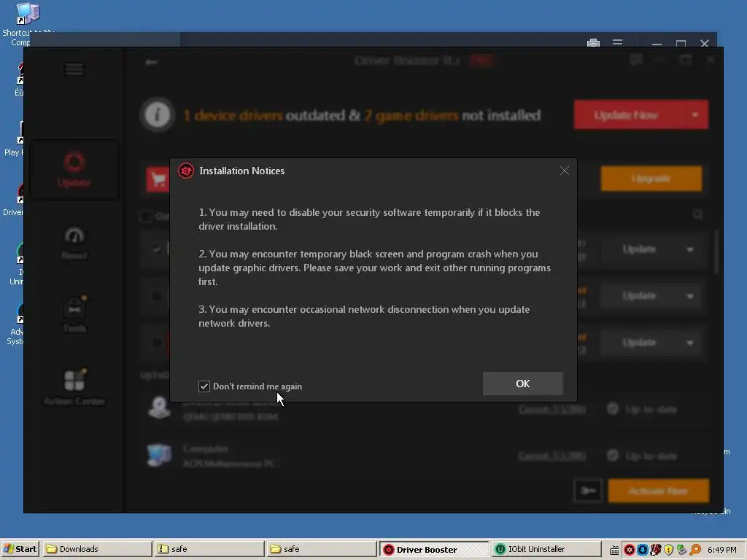Click the Update Now button in Driver Booster
Viewport: 747px width, 560px height.
tap(627, 114)
